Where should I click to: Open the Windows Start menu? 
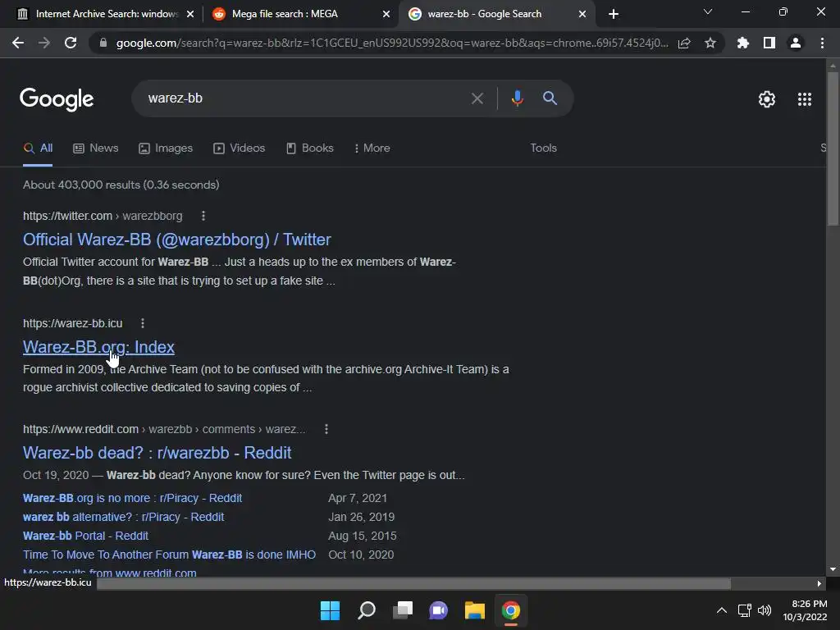pos(330,610)
